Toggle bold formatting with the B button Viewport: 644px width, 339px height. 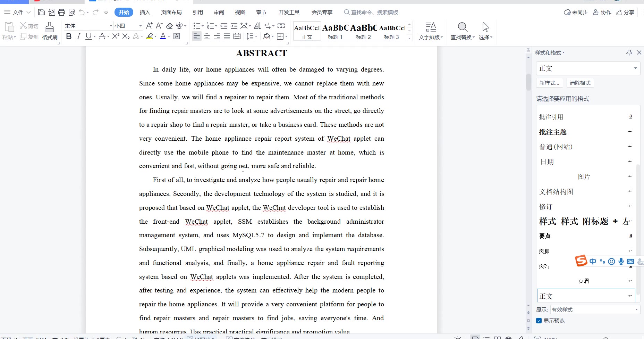pyautogui.click(x=69, y=36)
